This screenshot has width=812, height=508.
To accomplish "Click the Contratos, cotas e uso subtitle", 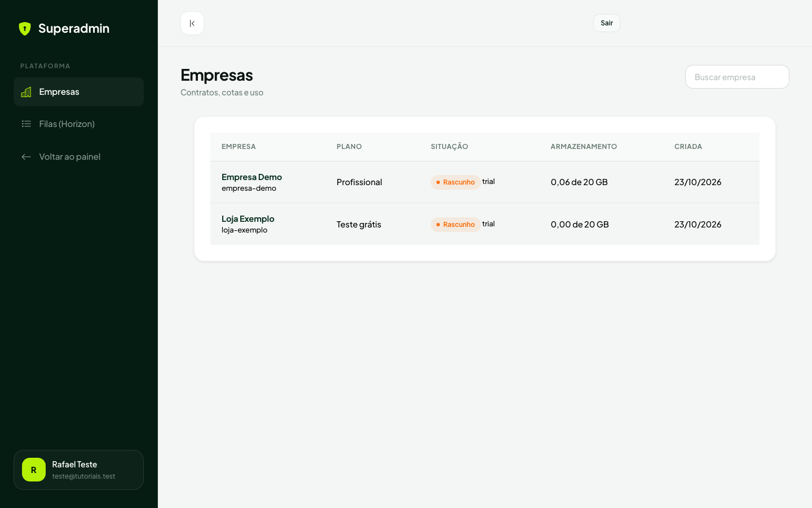I will point(222,93).
